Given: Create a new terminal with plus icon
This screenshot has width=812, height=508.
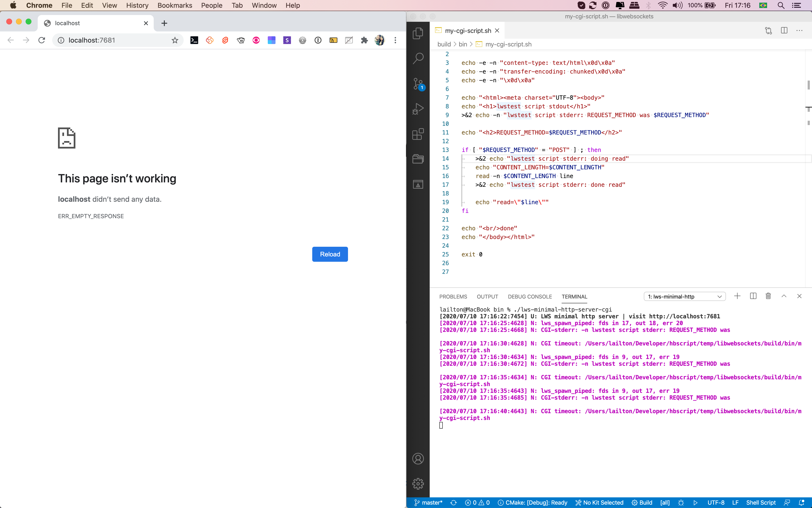Looking at the screenshot, I should click(x=737, y=296).
